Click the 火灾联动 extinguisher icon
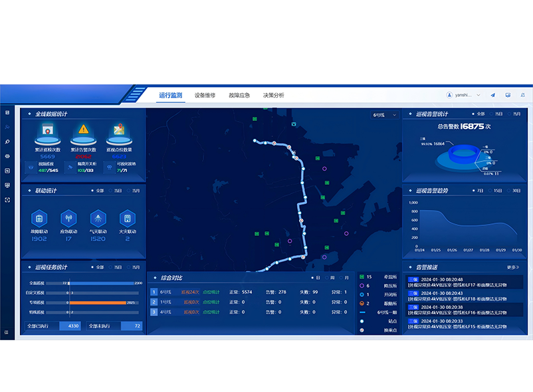The height and width of the screenshot is (392, 533). coord(127,219)
